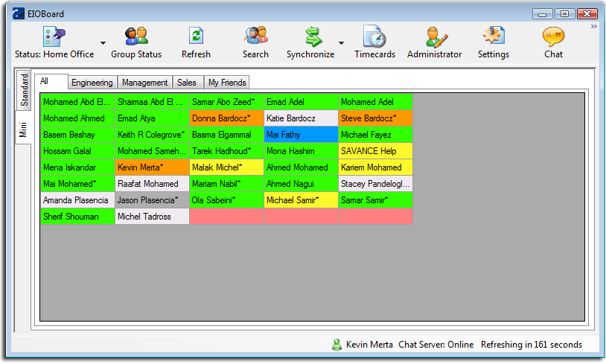Image resolution: width=606 pixels, height=364 pixels.
Task: Switch to the Standard vertical tab
Action: pos(24,89)
